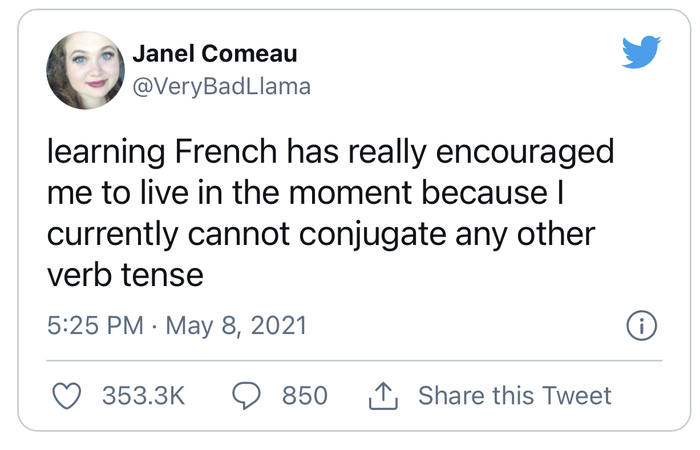Viewport: 700px width, 450px height.
Task: Click the words 'verb tense' in the tweet
Action: [126, 274]
